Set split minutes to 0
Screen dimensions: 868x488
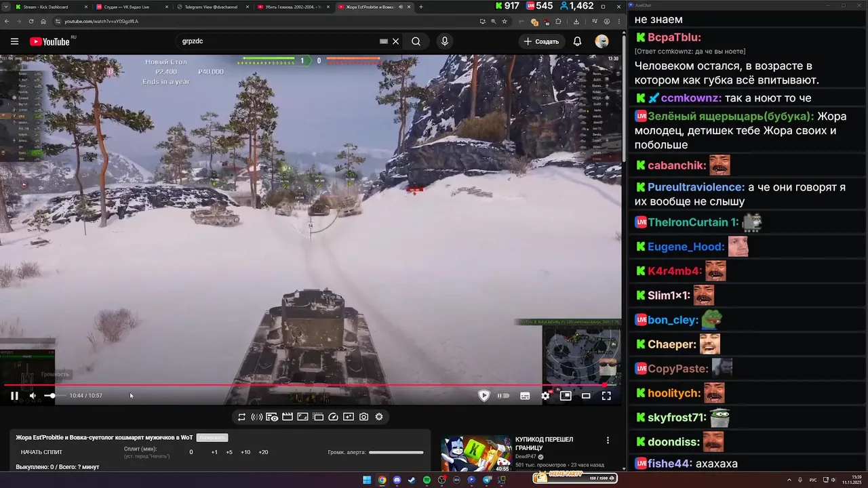pos(191,452)
